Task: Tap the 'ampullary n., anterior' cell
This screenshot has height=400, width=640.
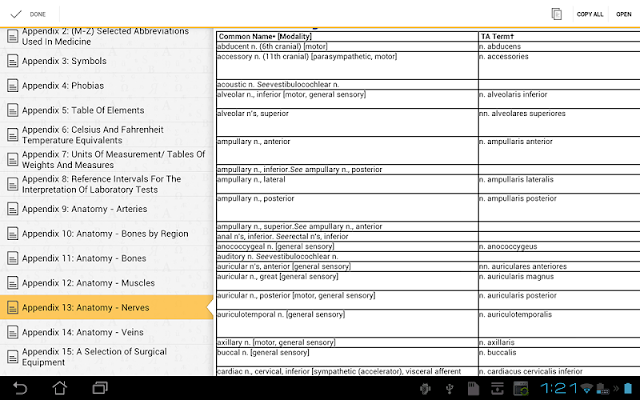Action: pyautogui.click(x=347, y=151)
